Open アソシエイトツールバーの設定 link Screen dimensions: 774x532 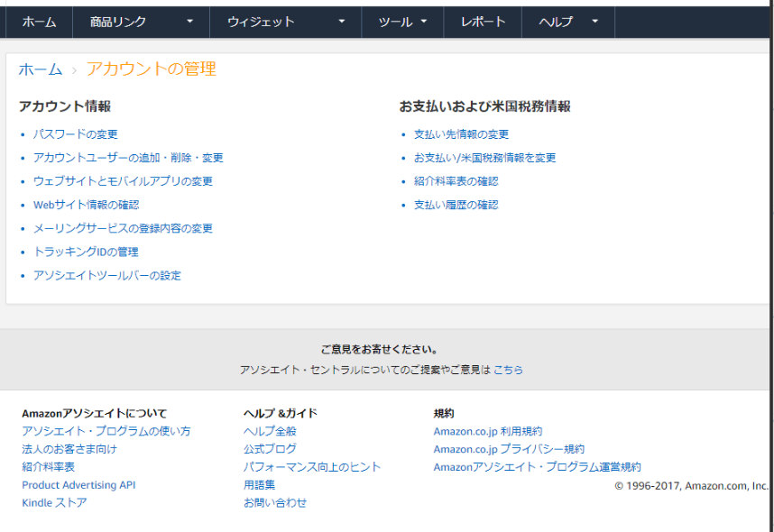click(x=106, y=275)
